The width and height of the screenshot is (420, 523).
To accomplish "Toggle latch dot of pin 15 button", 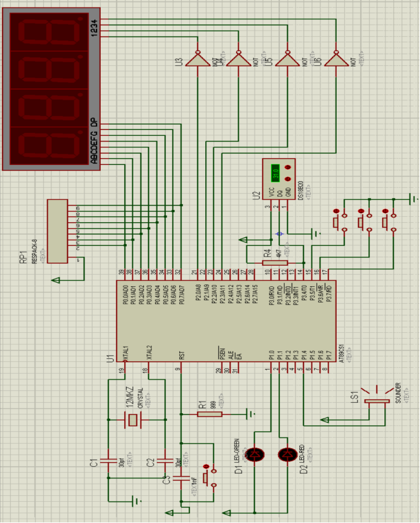I will (x=336, y=211).
